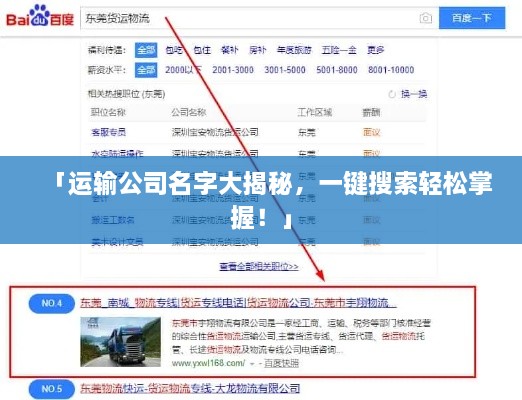
Task: Choose the 2000以下 salary range
Action: [x=184, y=70]
